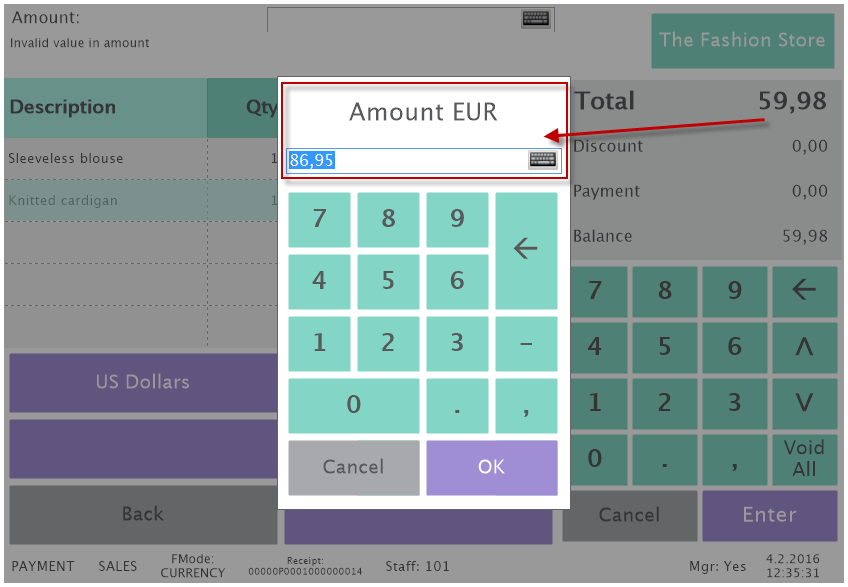The image size is (848, 587).
Task: Click the up arrow key on main numpad
Action: pyautogui.click(x=804, y=347)
